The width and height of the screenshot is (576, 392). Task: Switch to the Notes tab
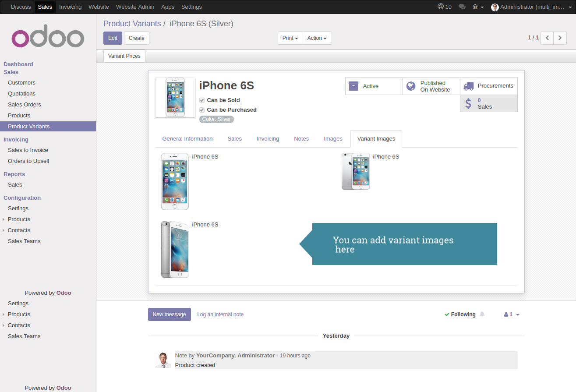pos(301,138)
